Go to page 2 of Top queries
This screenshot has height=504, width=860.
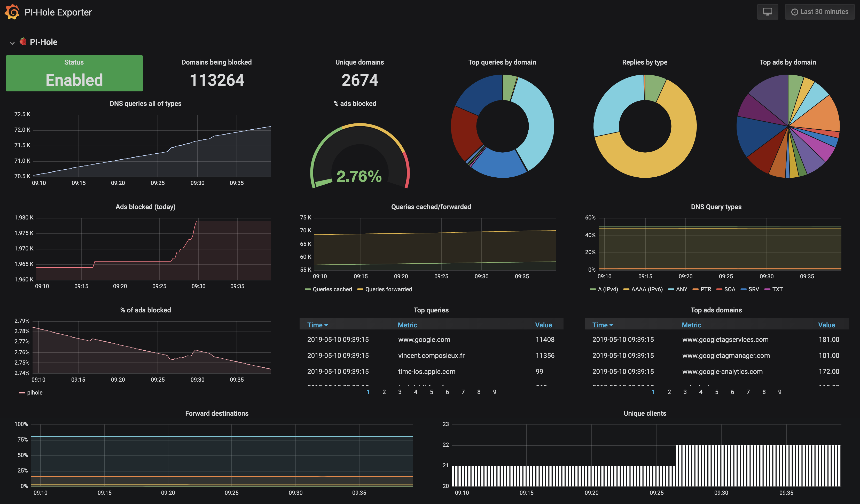[x=384, y=392]
